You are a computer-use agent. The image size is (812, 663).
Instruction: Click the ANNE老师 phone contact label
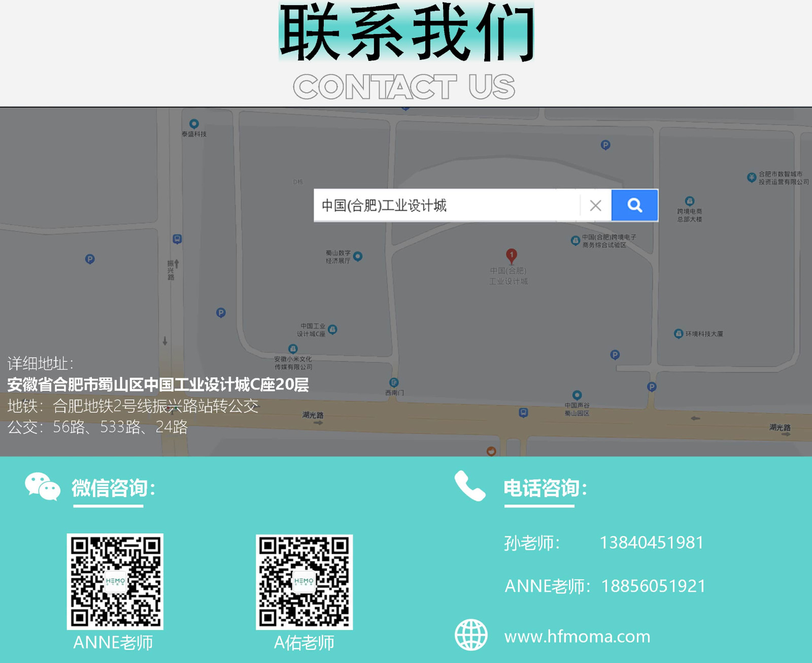(548, 586)
